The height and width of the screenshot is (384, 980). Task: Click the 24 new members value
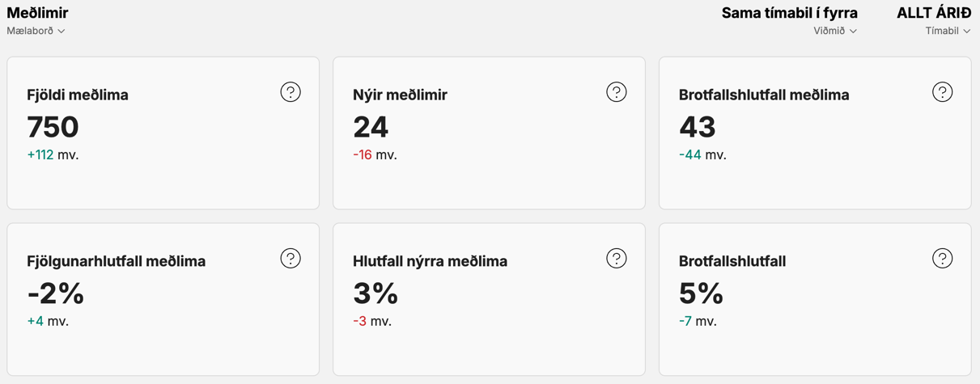point(371,127)
